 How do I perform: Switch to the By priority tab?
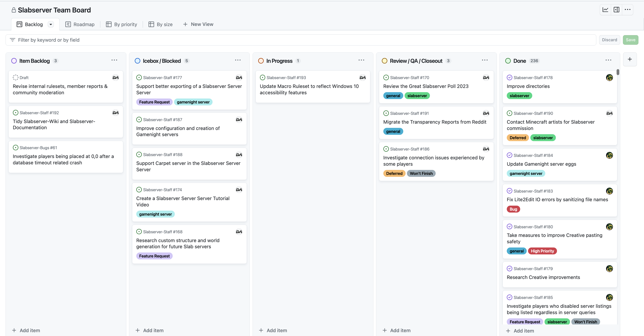[x=122, y=24]
